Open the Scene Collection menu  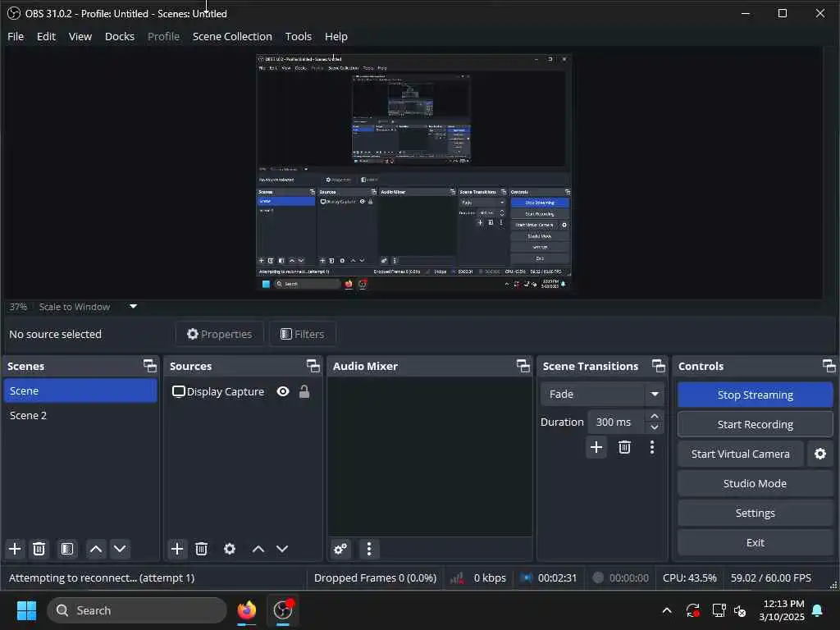[x=232, y=36]
